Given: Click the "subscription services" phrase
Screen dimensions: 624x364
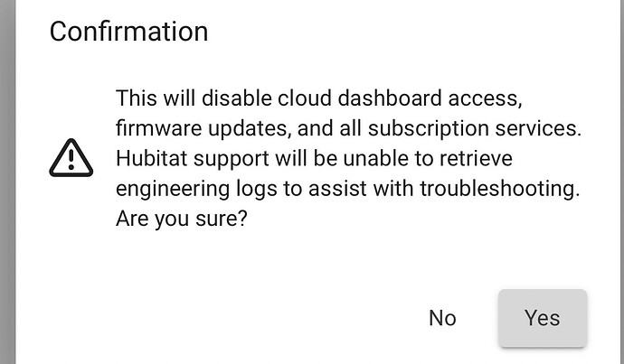Looking at the screenshot, I should (460, 128).
